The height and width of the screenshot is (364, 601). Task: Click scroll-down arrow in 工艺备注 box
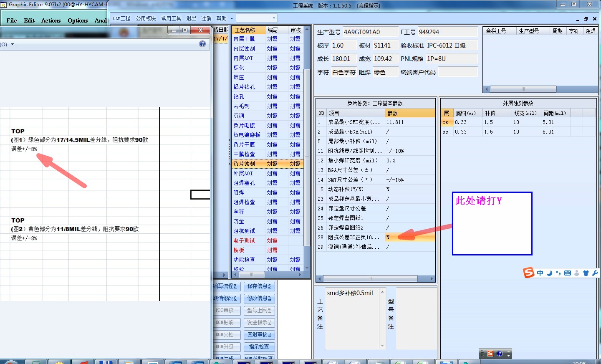point(382,345)
